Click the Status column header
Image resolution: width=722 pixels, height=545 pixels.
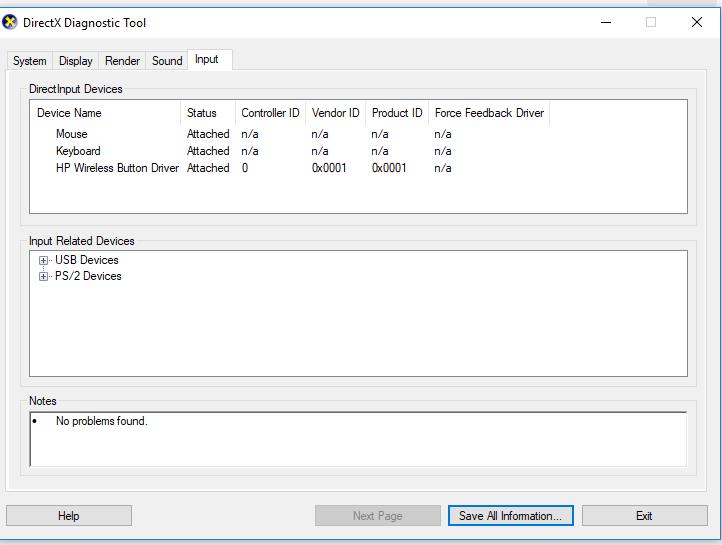click(x=208, y=113)
